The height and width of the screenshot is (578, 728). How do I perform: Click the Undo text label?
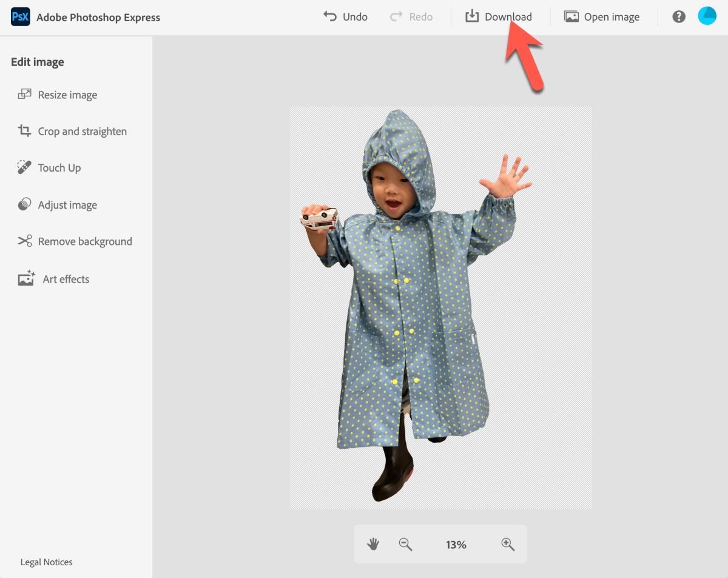[355, 17]
